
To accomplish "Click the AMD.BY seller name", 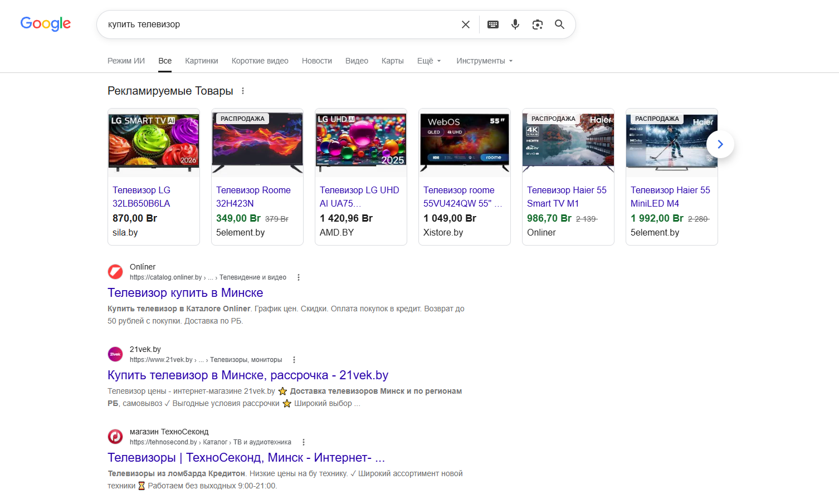I will [x=336, y=232].
